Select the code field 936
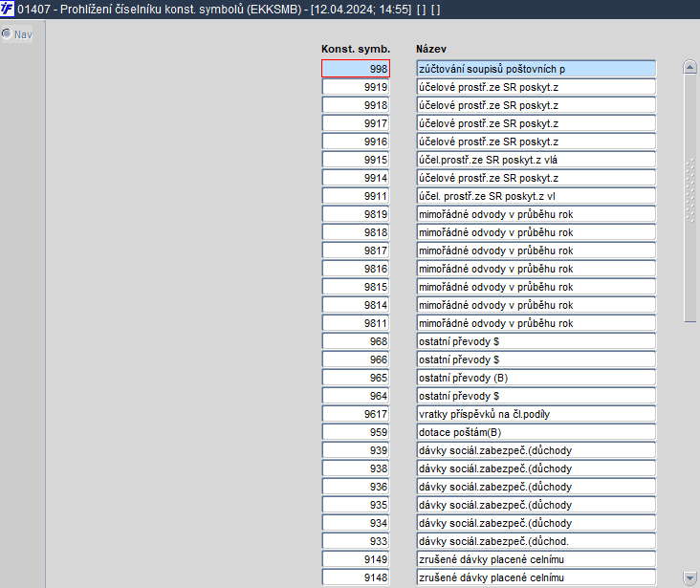The height and width of the screenshot is (588, 700). tap(356, 487)
